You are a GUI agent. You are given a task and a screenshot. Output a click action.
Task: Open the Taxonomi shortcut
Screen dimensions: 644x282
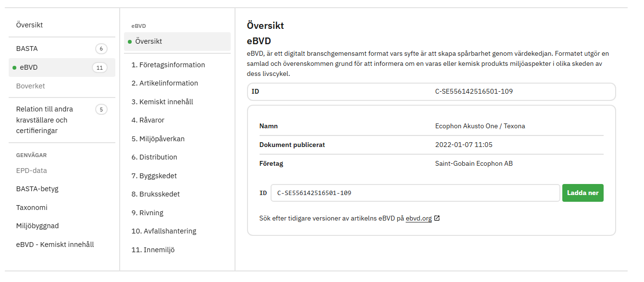(32, 208)
